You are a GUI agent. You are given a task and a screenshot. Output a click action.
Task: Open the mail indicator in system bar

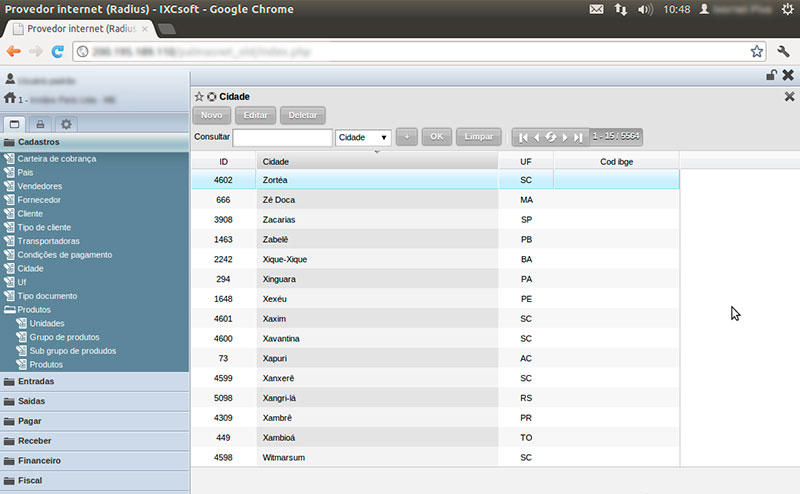(596, 9)
